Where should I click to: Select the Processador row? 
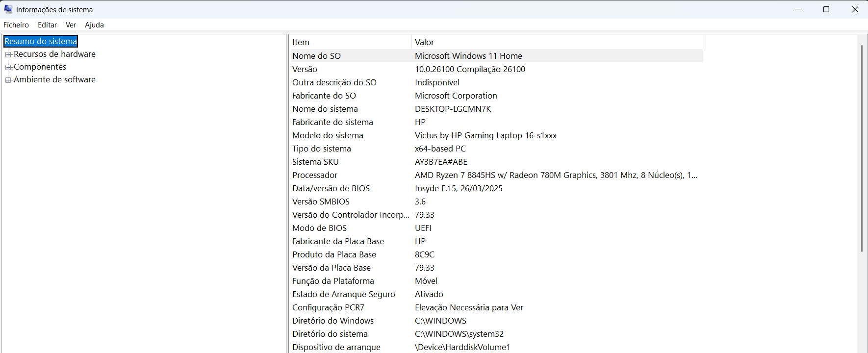tap(496, 175)
